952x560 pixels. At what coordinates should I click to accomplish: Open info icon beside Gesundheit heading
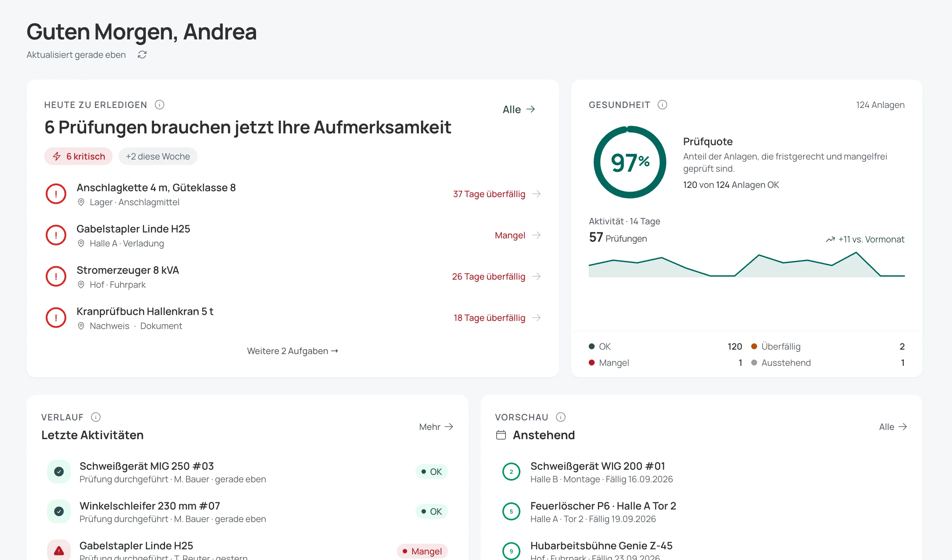coord(662,105)
